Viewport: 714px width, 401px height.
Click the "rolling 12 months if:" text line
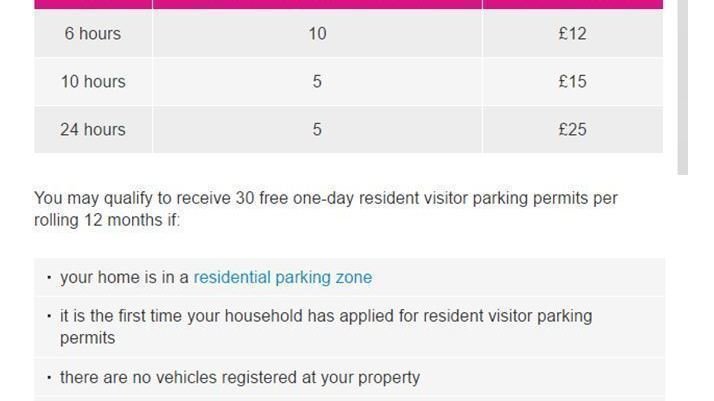pos(107,220)
